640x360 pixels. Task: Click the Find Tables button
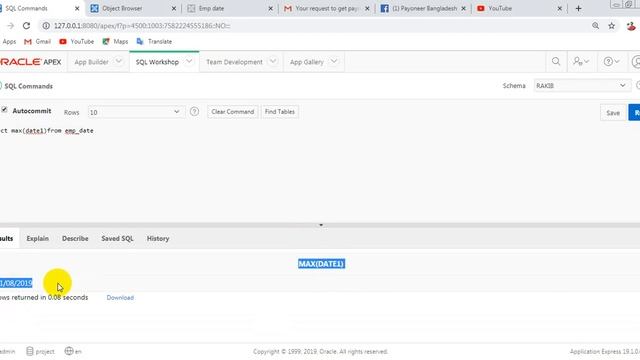coord(280,111)
